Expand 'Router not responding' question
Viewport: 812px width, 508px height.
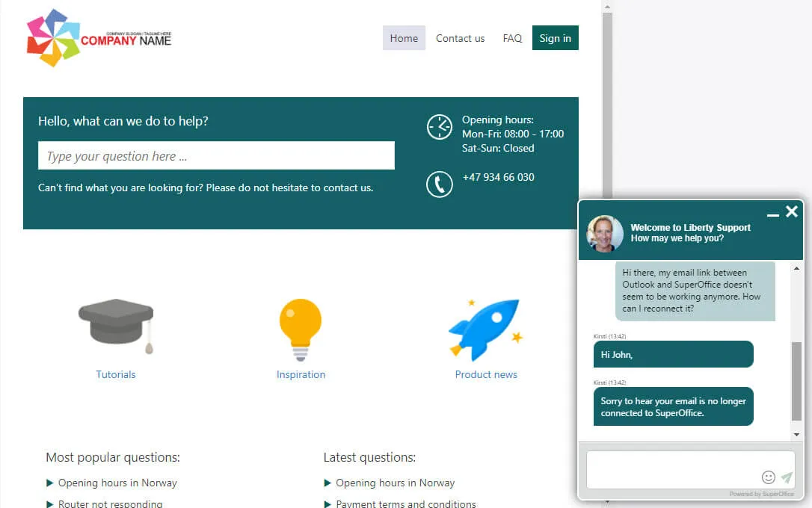pos(110,504)
